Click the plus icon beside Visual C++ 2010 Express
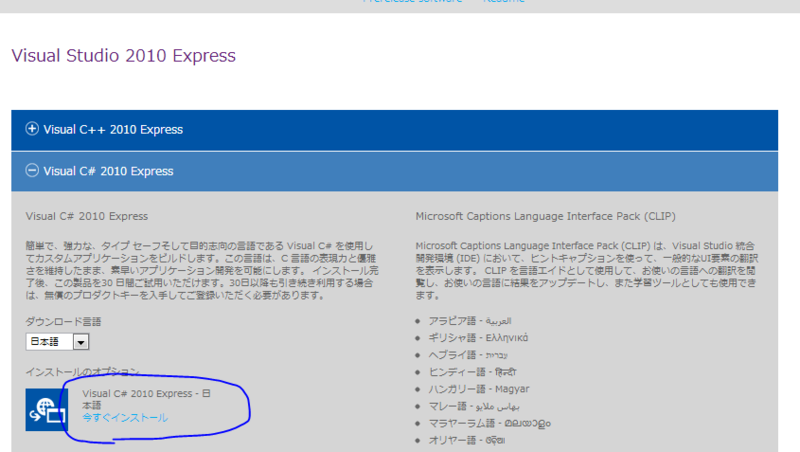 32,129
